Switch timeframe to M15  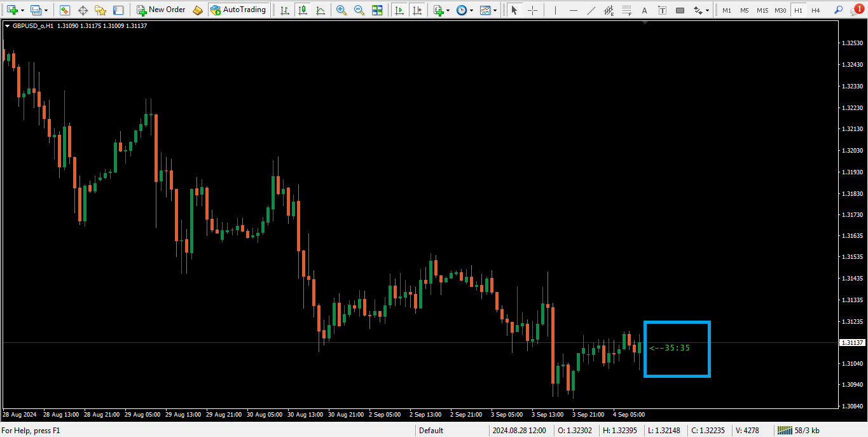762,11
